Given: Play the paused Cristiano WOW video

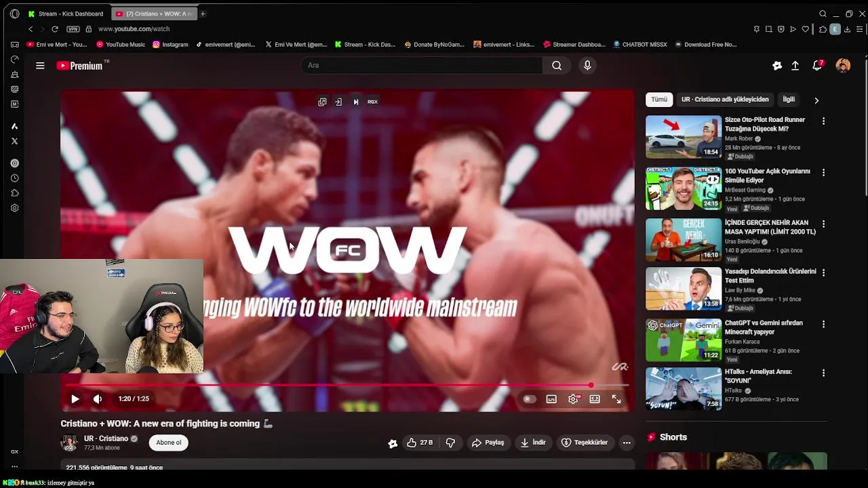Looking at the screenshot, I should (x=75, y=399).
